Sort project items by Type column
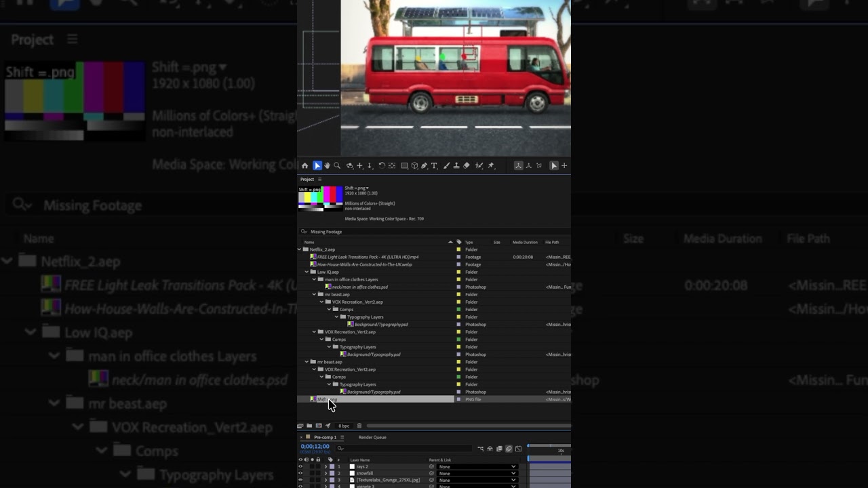The width and height of the screenshot is (868, 488). pos(469,242)
